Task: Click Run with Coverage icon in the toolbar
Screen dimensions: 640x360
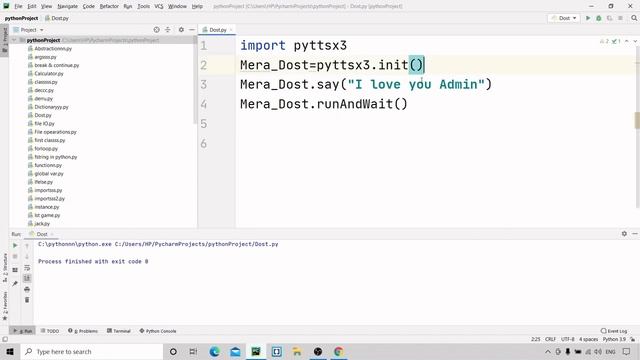Action: pos(609,18)
